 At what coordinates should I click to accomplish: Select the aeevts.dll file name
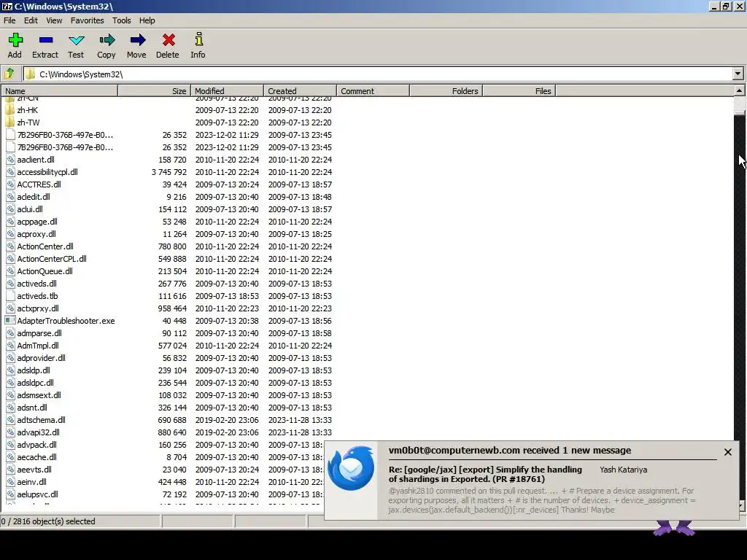[34, 469]
